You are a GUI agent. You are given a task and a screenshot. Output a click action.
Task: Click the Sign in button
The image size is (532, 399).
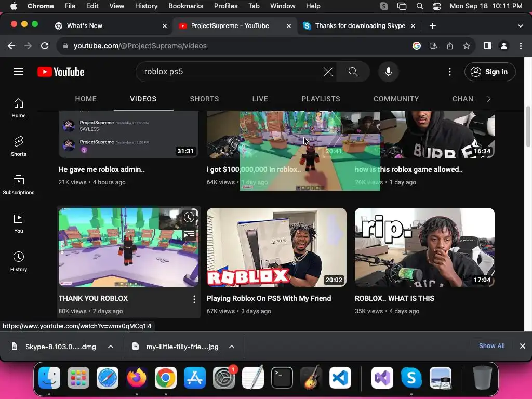coord(490,72)
